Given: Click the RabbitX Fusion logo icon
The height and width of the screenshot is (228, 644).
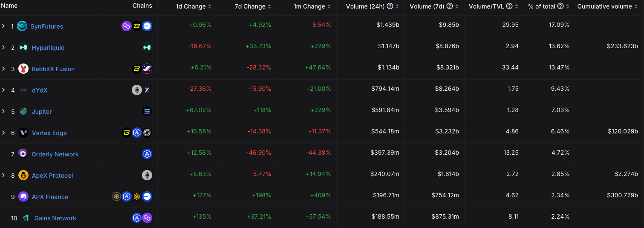Looking at the screenshot, I should coord(24,69).
